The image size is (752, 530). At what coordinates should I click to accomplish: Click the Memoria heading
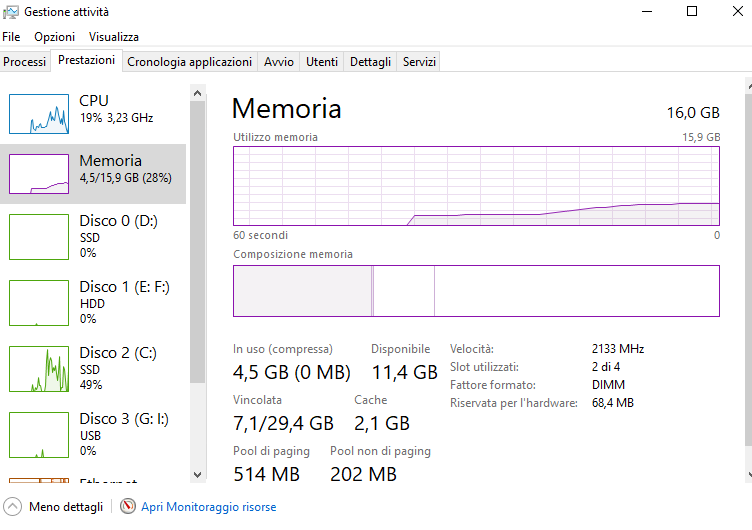click(287, 108)
